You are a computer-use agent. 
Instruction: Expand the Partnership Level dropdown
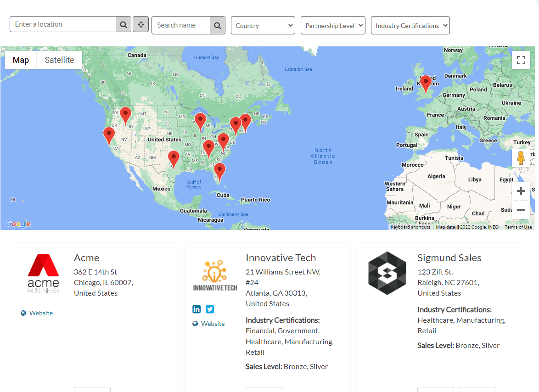[333, 26]
